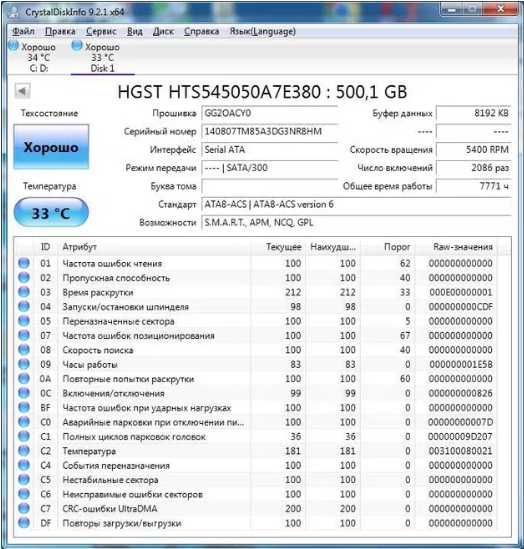The image size is (524, 549).
Task: Click status icon of Часы работы row
Action: (x=24, y=364)
